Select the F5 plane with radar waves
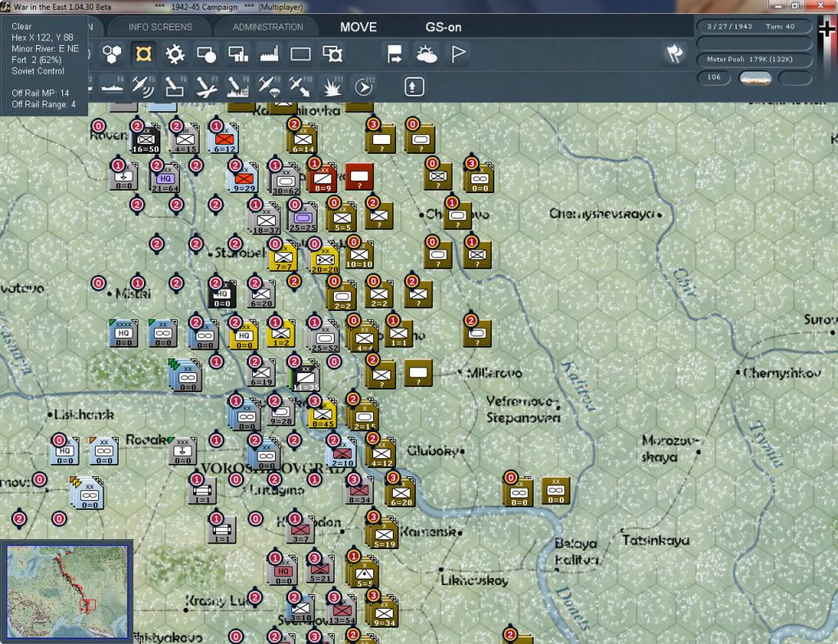Viewport: 838px width, 644px height. pyautogui.click(x=142, y=87)
